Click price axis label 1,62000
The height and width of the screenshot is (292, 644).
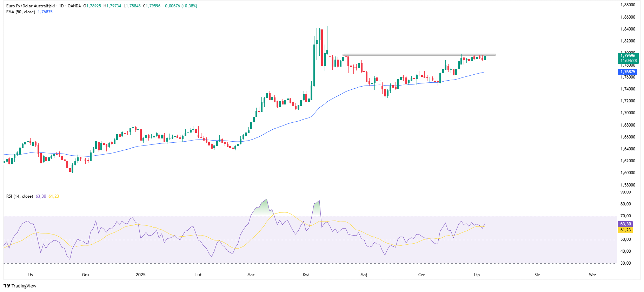coord(628,161)
